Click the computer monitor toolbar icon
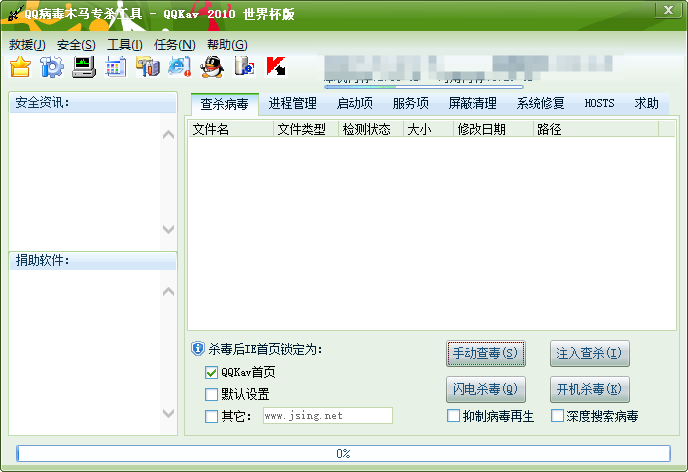Screen dimensions: 688x472 84,67
